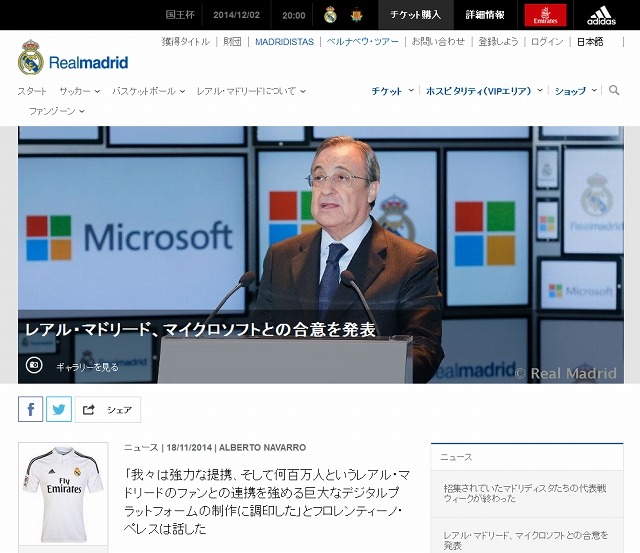Screen dimensions: 640x553
Task: Open the Emirates sponsor logo
Action: pyautogui.click(x=545, y=15)
